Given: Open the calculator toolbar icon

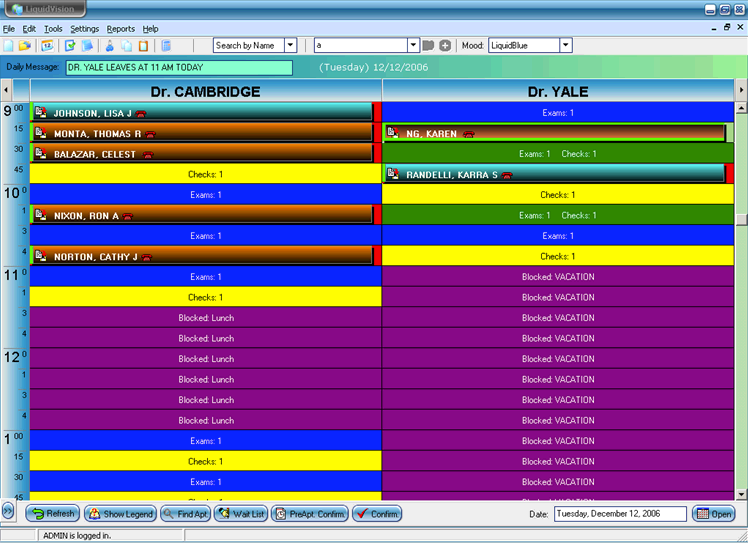Looking at the screenshot, I should pos(166,46).
